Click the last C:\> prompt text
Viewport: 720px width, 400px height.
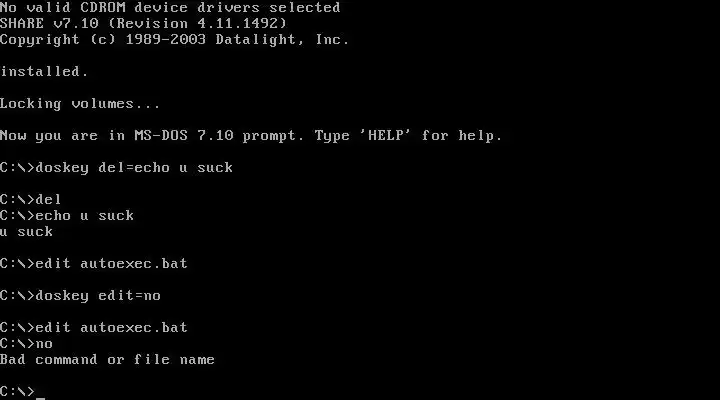point(17,391)
